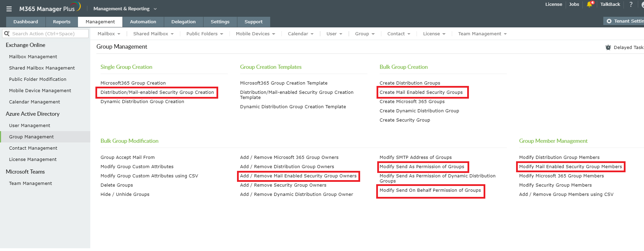Switch to the Automation tab
The width and height of the screenshot is (644, 251).
tap(143, 22)
